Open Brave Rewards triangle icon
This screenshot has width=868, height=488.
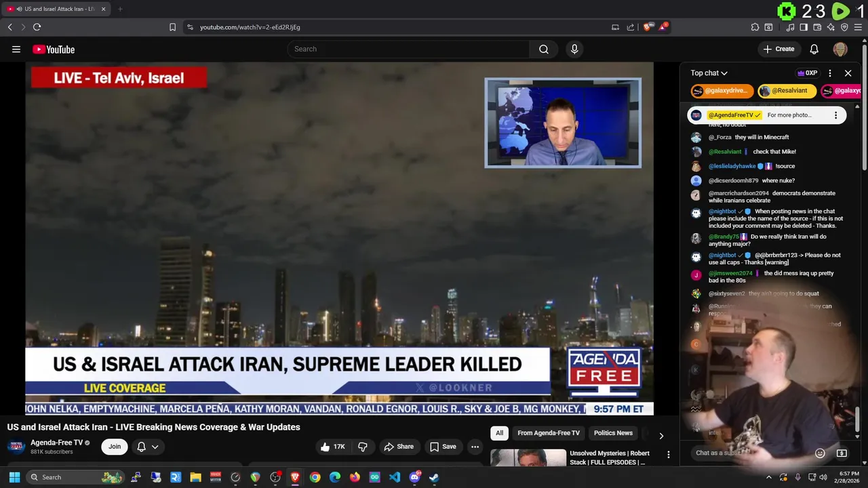click(663, 27)
